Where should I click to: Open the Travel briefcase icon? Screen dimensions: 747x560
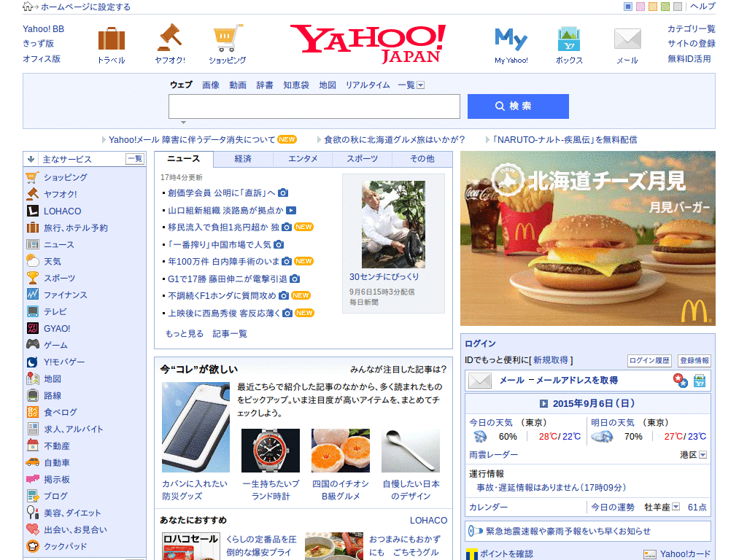111,39
